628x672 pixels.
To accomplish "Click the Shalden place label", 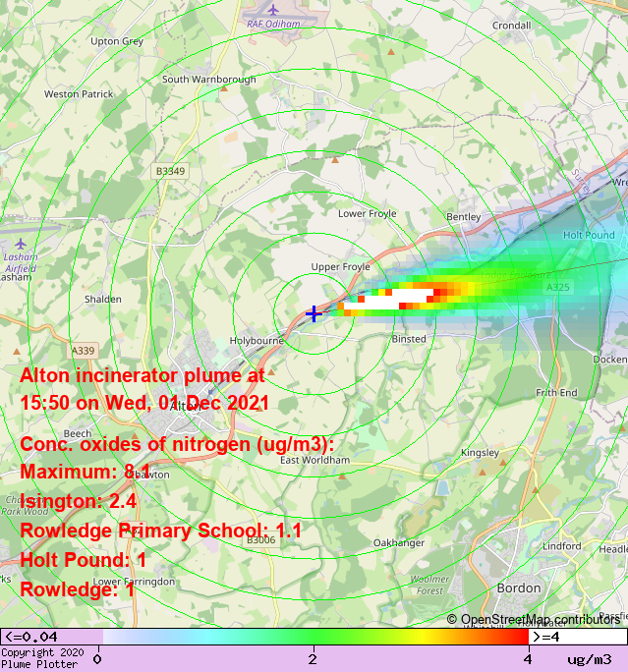I will pyautogui.click(x=103, y=299).
